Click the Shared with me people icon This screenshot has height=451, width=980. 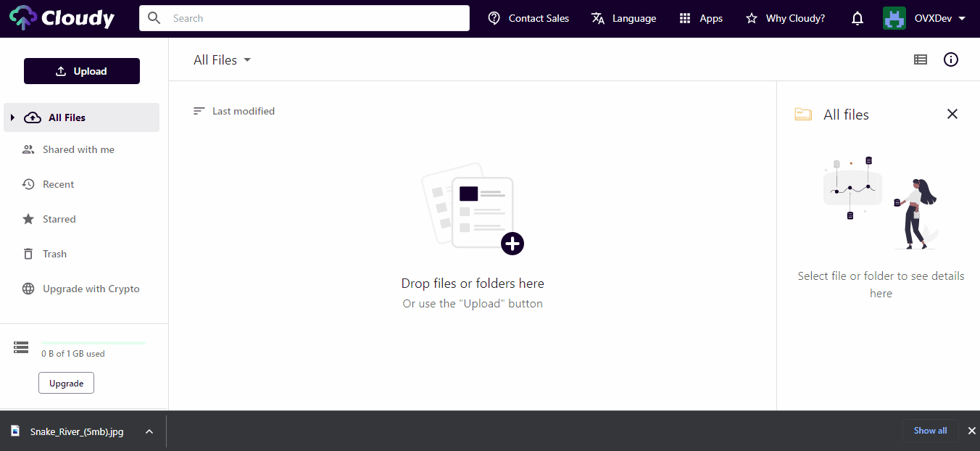[x=28, y=149]
